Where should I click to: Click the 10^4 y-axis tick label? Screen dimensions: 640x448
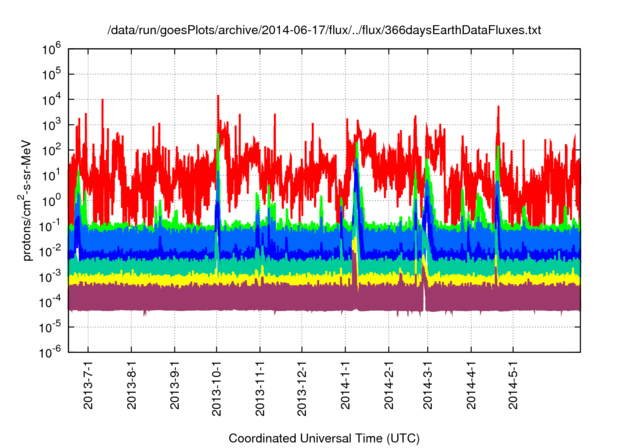click(x=51, y=100)
